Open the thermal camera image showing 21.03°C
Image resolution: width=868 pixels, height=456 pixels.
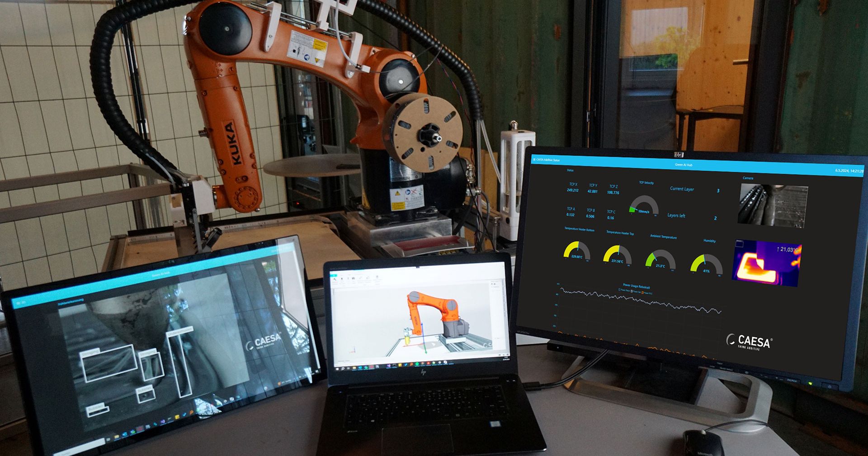coord(767,262)
